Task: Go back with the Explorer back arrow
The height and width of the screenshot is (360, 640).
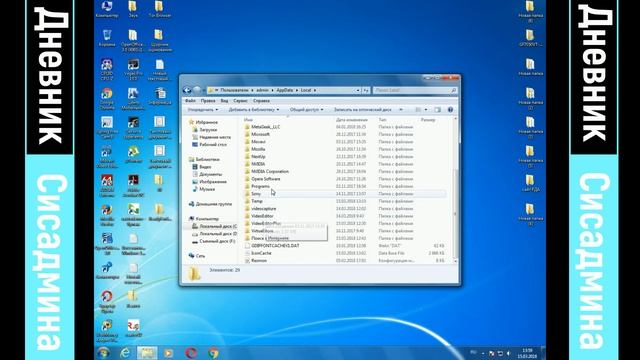Action: (187, 90)
